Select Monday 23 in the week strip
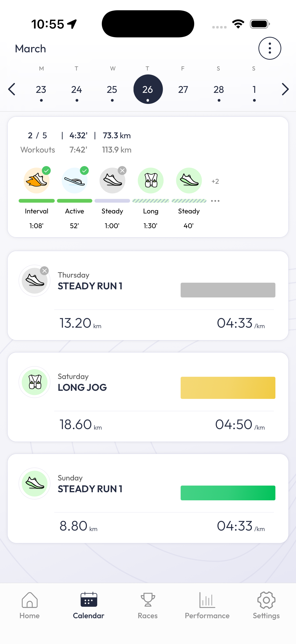This screenshot has height=644, width=296. pos(41,89)
